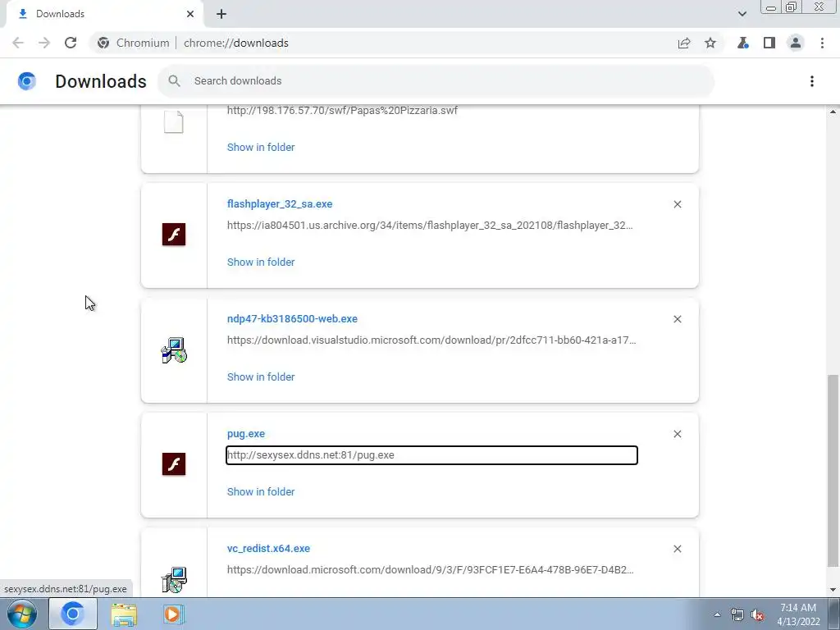Click the Papas%20Pizzaria.swf source URL

[342, 111]
